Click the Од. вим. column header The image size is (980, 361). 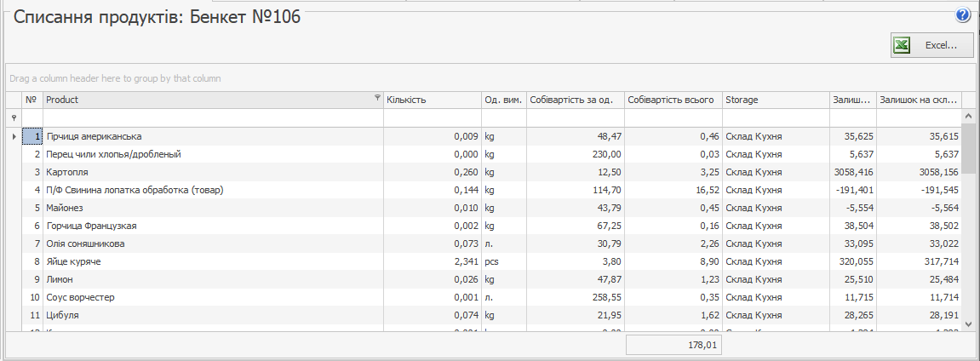[x=502, y=100]
